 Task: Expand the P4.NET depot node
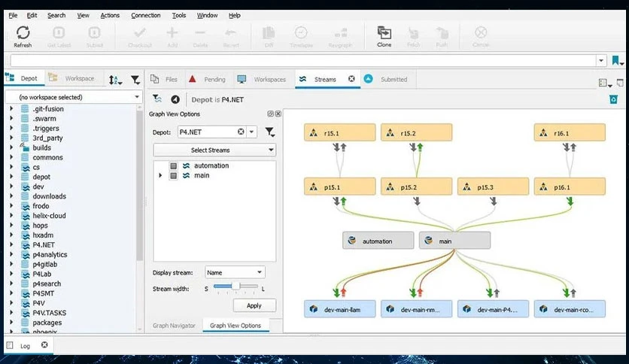(x=11, y=244)
